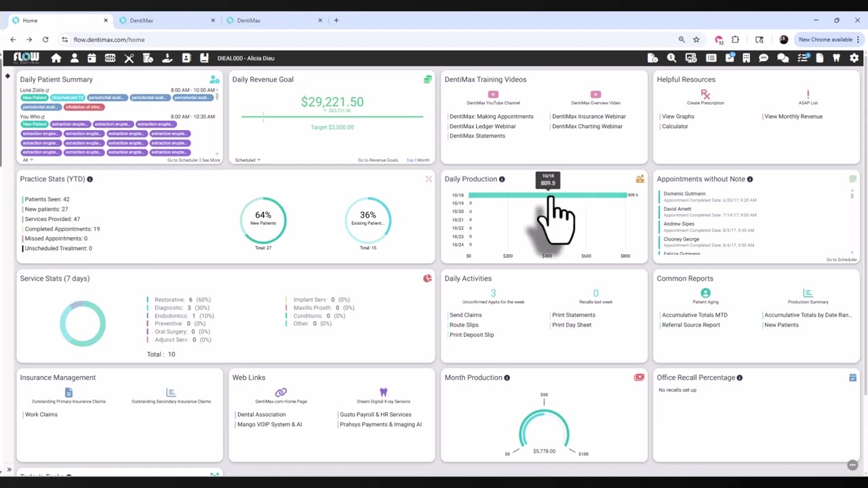Open the payment hand-with-dollar icon
Screen dimensions: 868x488
167,58
